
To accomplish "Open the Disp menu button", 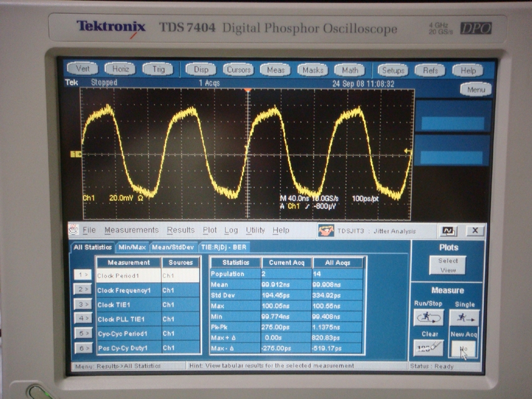I will click(x=201, y=70).
